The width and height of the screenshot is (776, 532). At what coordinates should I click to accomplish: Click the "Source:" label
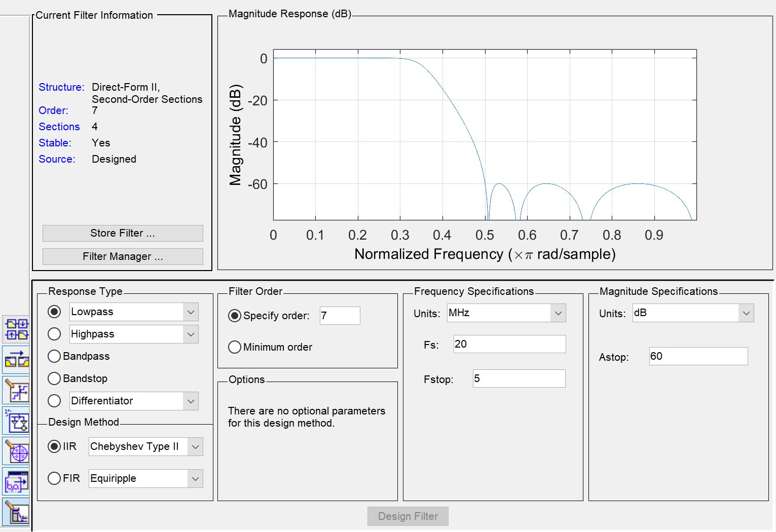point(57,159)
